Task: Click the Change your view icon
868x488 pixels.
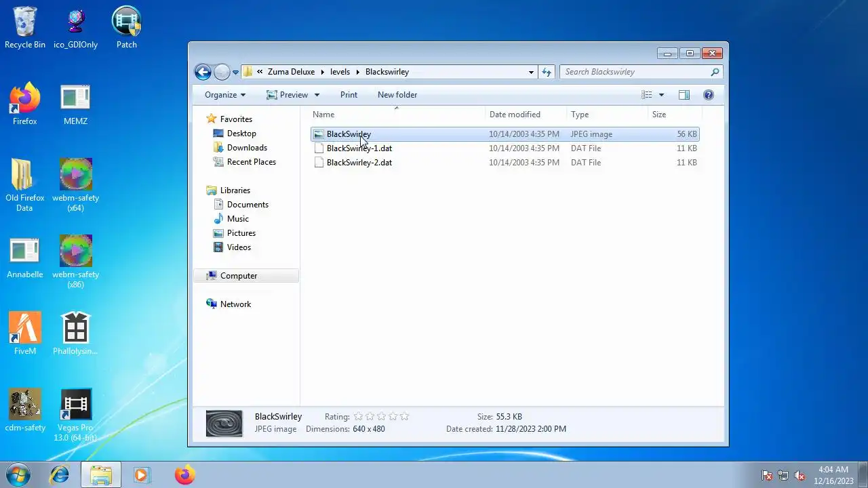Action: [647, 95]
